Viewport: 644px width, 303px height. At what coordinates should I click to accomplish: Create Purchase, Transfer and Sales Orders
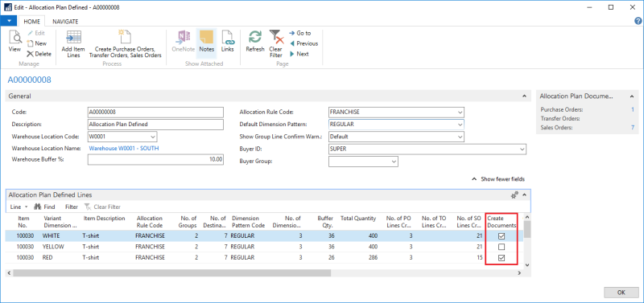click(x=126, y=44)
